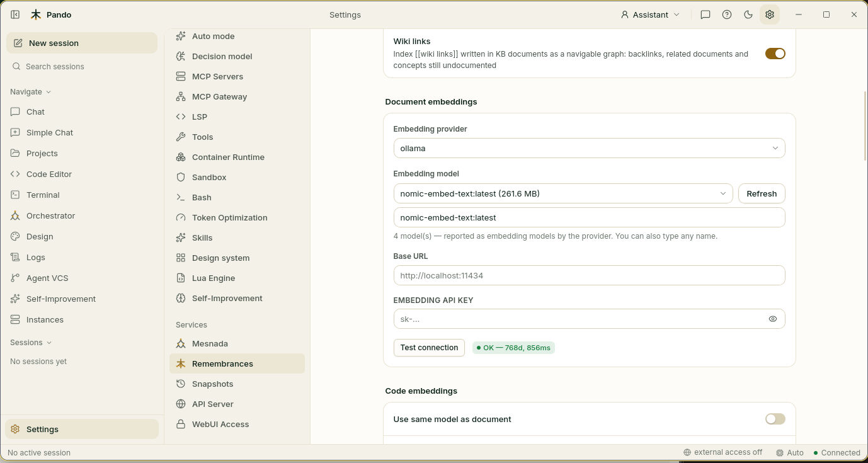The height and width of the screenshot is (463, 868).
Task: Open the Embedding model nomic-embed-text dropdown
Action: click(x=563, y=193)
